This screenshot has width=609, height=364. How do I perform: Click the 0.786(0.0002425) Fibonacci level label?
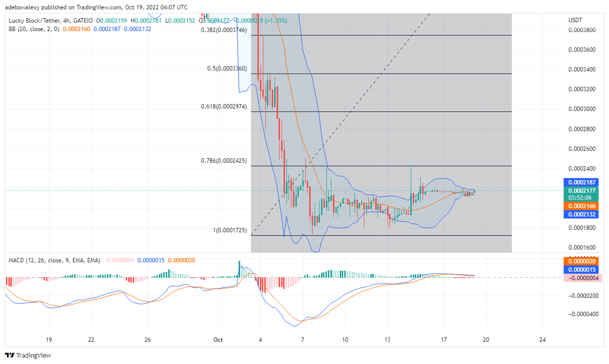224,161
